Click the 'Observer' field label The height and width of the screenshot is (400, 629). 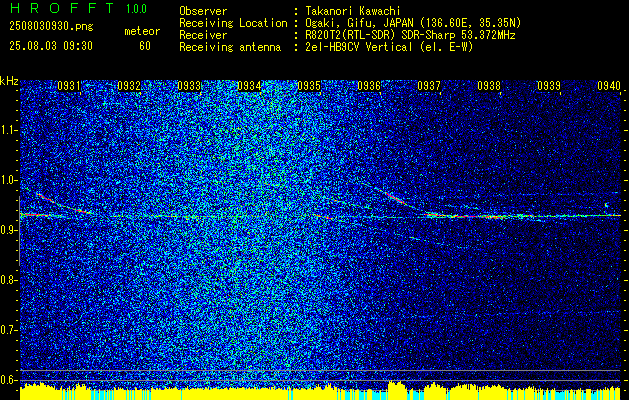(x=203, y=11)
